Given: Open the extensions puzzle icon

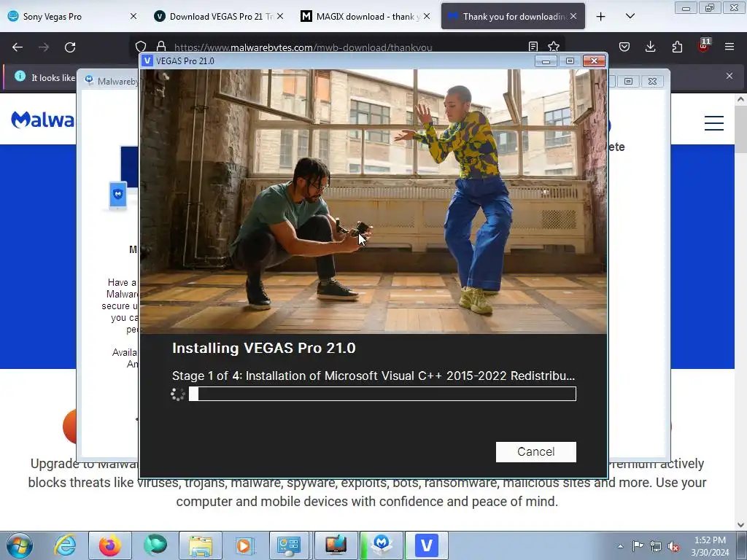Looking at the screenshot, I should [x=677, y=47].
